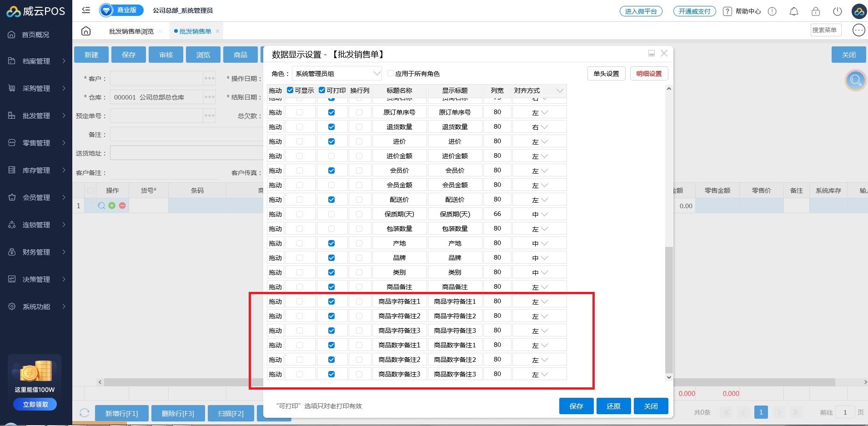The image size is (868, 426).
Task: Open notifications bell icon
Action: 794,11
